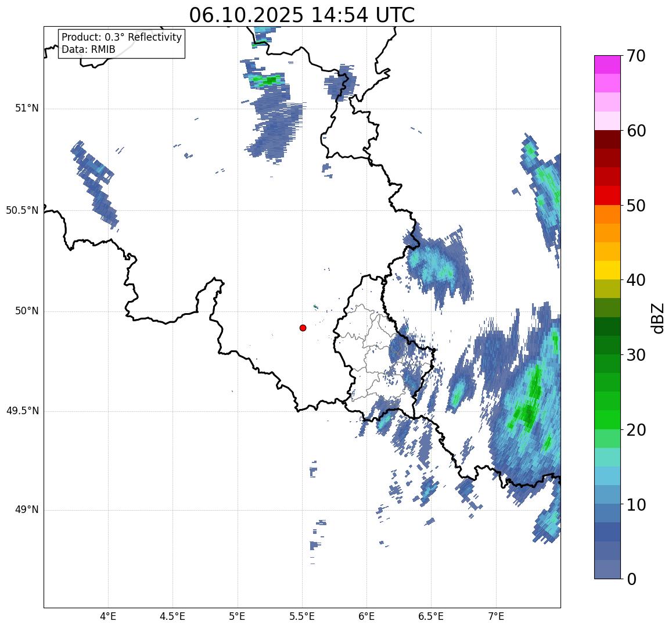This screenshot has width=672, height=628.
Task: Click the 50.5°N latitude label
Action: point(22,210)
